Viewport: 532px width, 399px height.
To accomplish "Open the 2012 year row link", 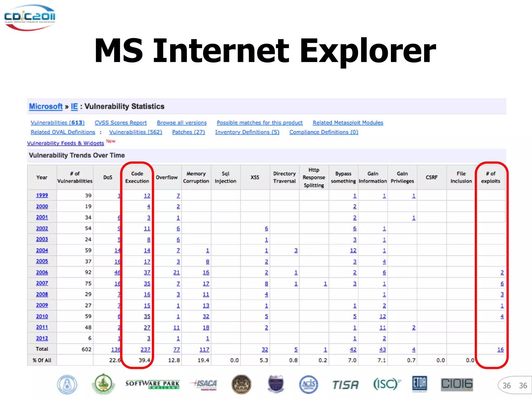I will (42, 338).
